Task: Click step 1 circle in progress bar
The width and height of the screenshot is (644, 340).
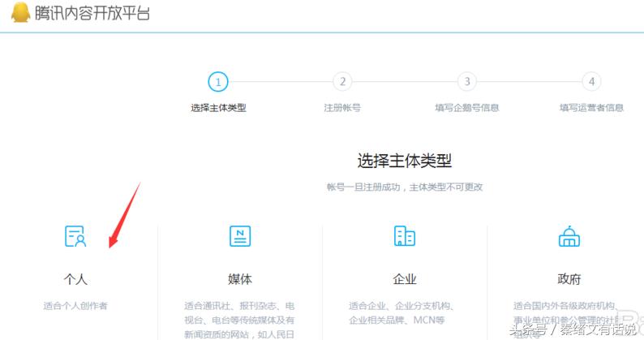Action: pos(218,82)
